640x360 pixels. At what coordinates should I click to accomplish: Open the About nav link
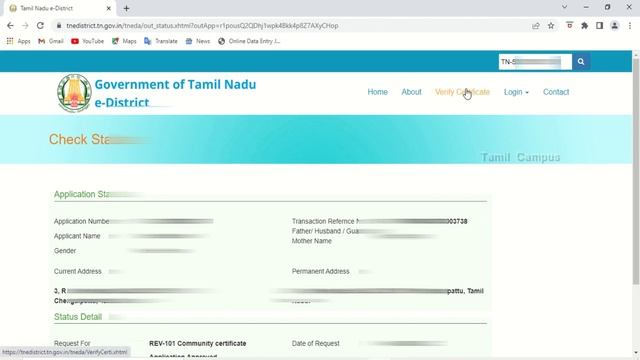411,92
